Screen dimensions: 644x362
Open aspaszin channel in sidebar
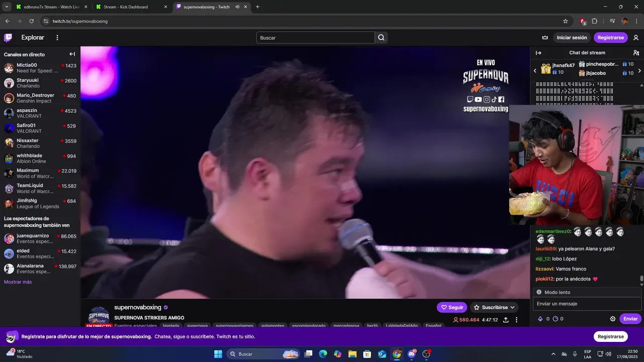pos(40,113)
